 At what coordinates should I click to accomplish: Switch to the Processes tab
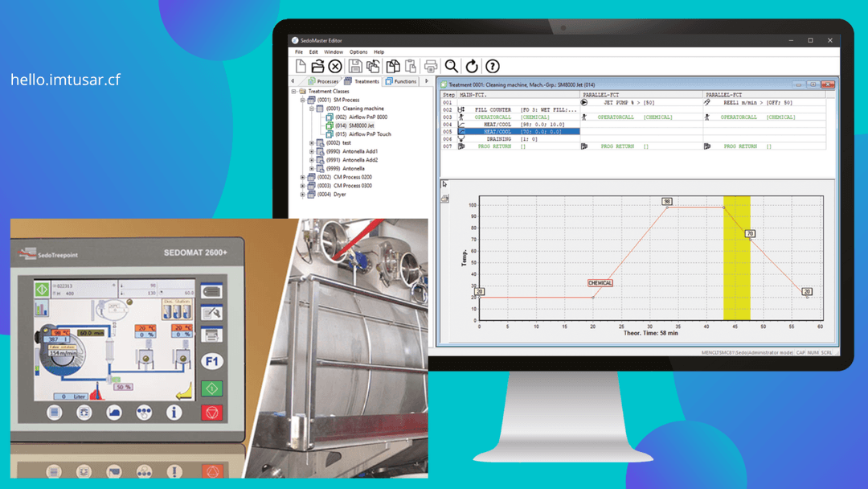pyautogui.click(x=322, y=81)
